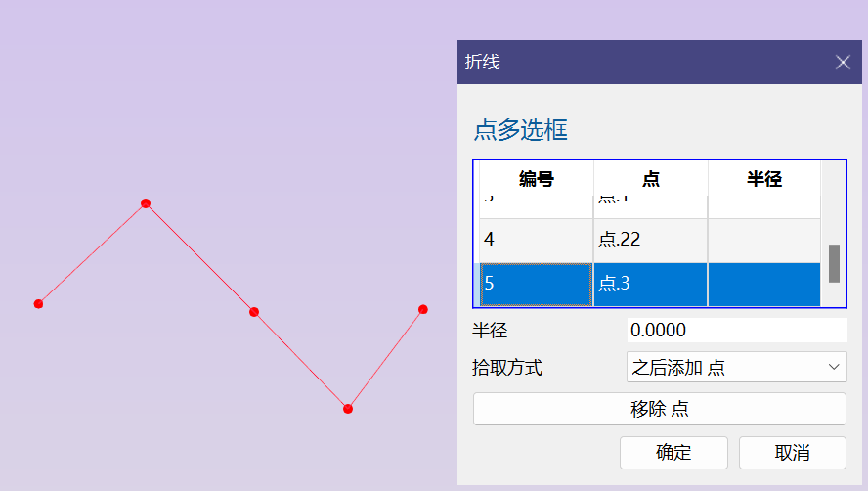Click the radius cell of row 4
This screenshot has width=868, height=491.
click(x=763, y=240)
